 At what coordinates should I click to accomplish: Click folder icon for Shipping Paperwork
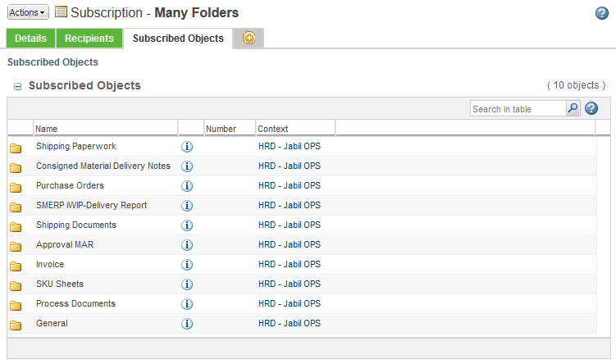click(16, 148)
